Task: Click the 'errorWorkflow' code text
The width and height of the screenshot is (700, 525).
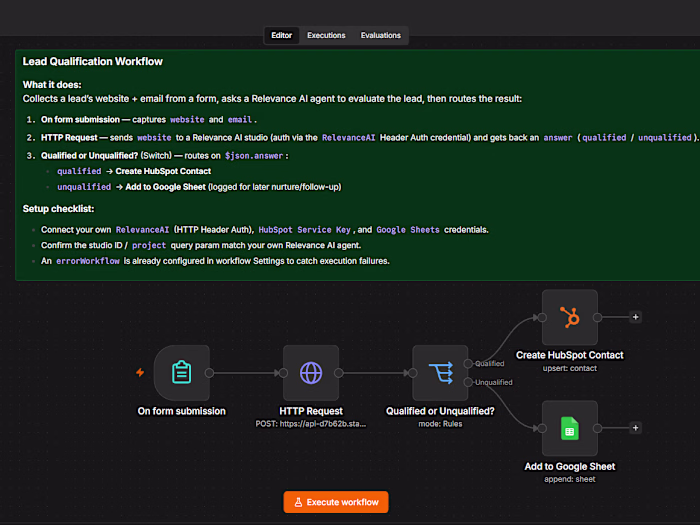Action: [88, 261]
